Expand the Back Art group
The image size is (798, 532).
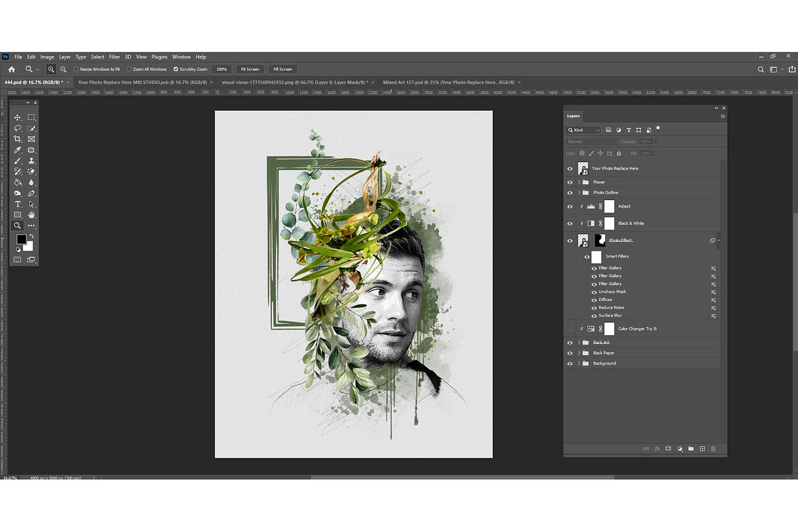pos(579,342)
